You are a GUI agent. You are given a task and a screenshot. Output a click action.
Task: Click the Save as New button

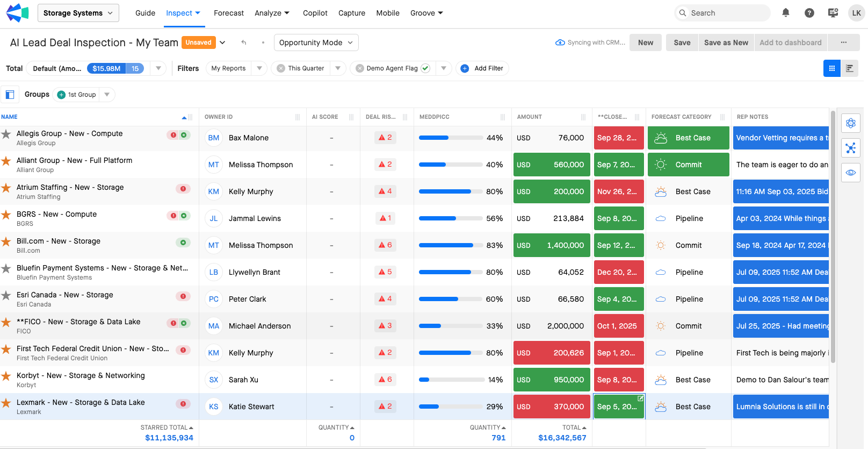pos(726,42)
